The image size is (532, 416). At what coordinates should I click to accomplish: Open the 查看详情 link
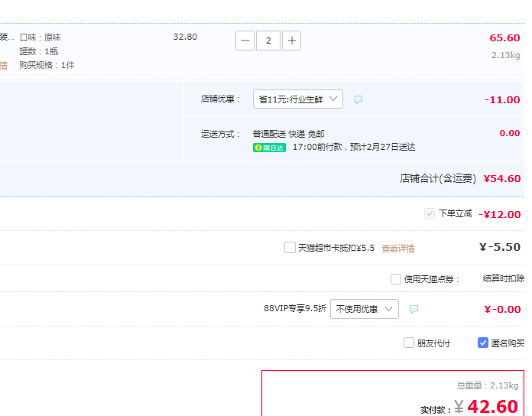[x=398, y=249]
